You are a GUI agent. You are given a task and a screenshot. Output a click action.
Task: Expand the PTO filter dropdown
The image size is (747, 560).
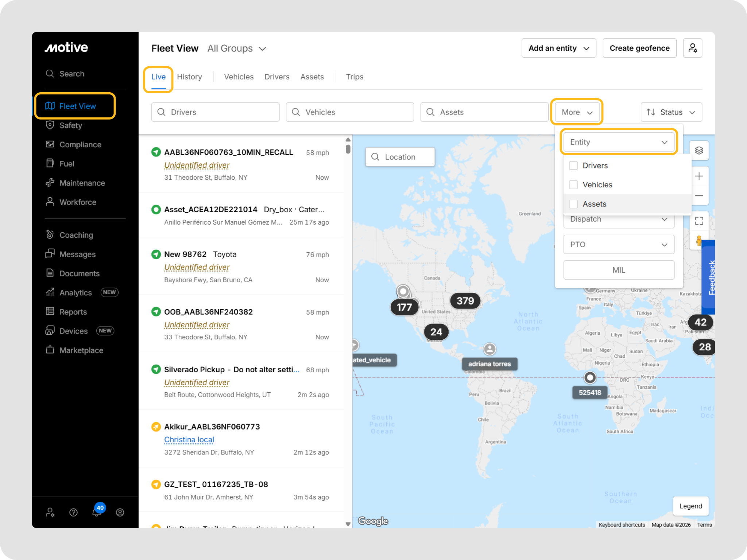click(619, 245)
